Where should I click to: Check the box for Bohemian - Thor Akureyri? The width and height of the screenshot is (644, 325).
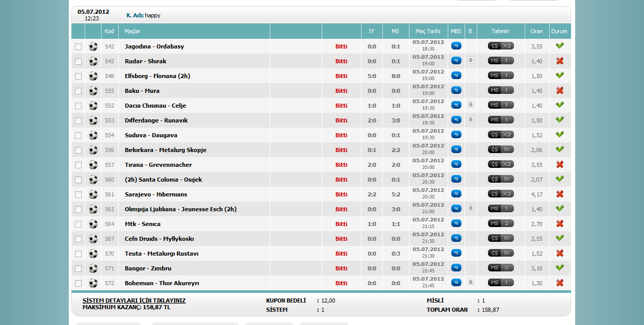(78, 284)
